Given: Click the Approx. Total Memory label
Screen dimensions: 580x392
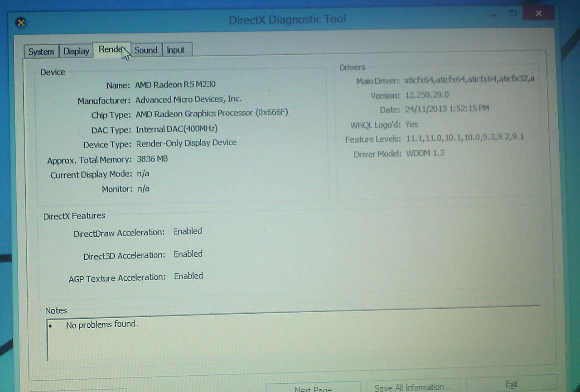Looking at the screenshot, I should (89, 160).
